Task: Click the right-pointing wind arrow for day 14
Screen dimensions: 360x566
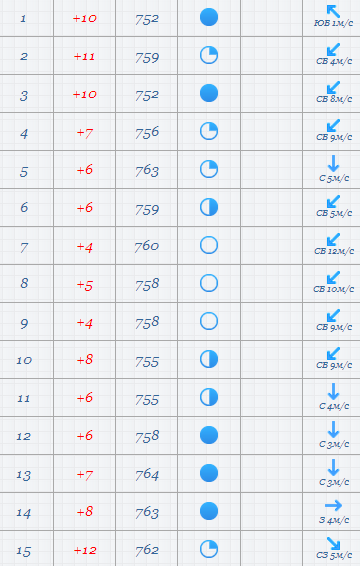Action: (x=333, y=505)
